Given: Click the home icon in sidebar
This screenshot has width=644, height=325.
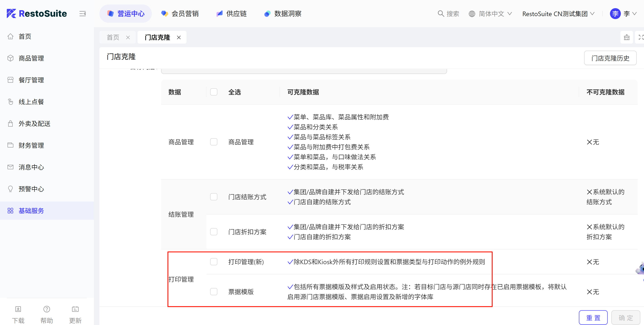Looking at the screenshot, I should point(10,37).
